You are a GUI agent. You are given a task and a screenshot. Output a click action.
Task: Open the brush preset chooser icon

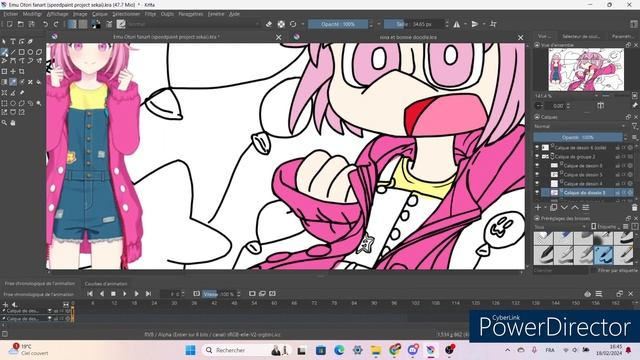click(x=121, y=24)
